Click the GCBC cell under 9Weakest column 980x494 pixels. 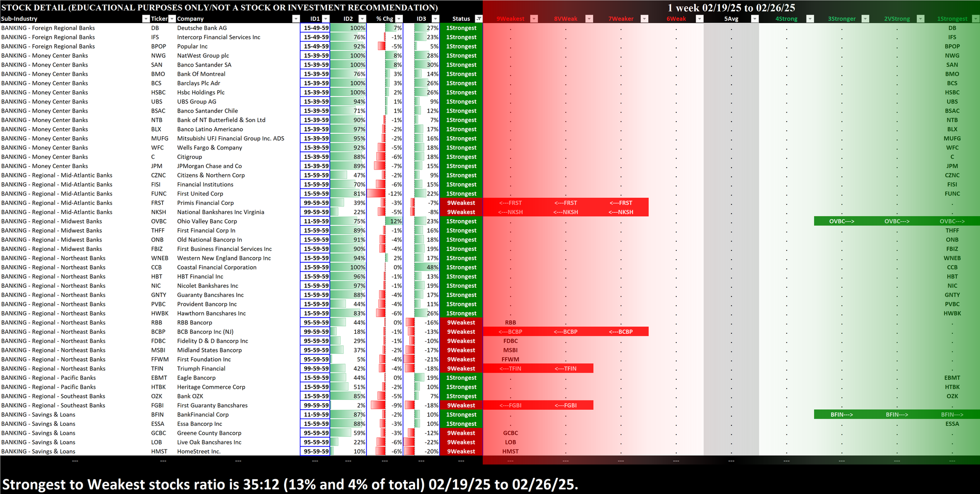tap(511, 433)
